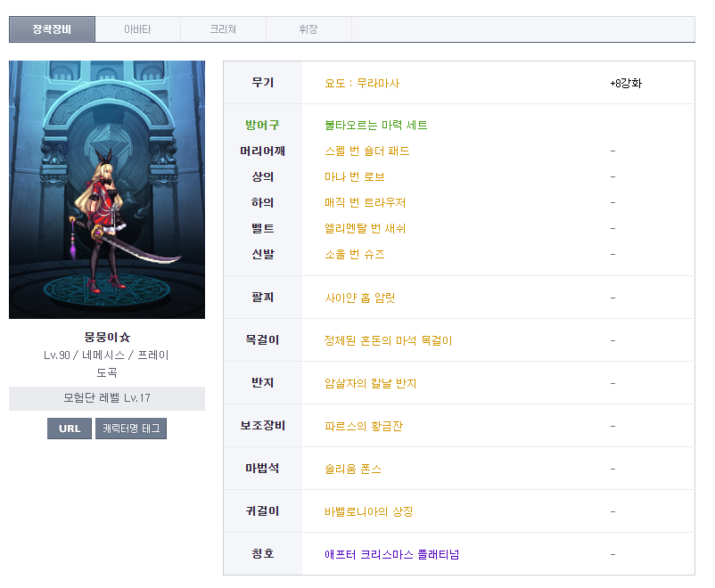Click the 반지 row label
Image resolution: width=715 pixels, height=588 pixels.
[263, 383]
